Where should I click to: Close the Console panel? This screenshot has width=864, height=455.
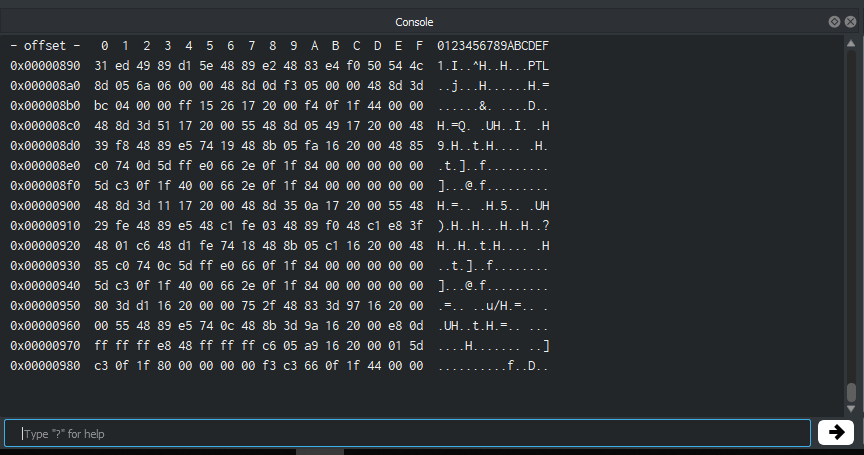[851, 21]
